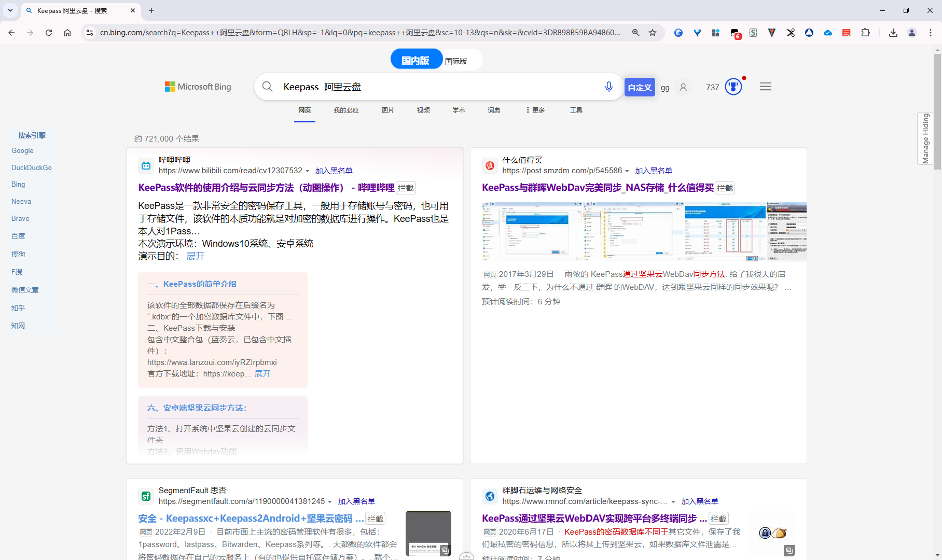This screenshot has height=560, width=942.
Task: Go to the browser home page
Action: pos(67,33)
